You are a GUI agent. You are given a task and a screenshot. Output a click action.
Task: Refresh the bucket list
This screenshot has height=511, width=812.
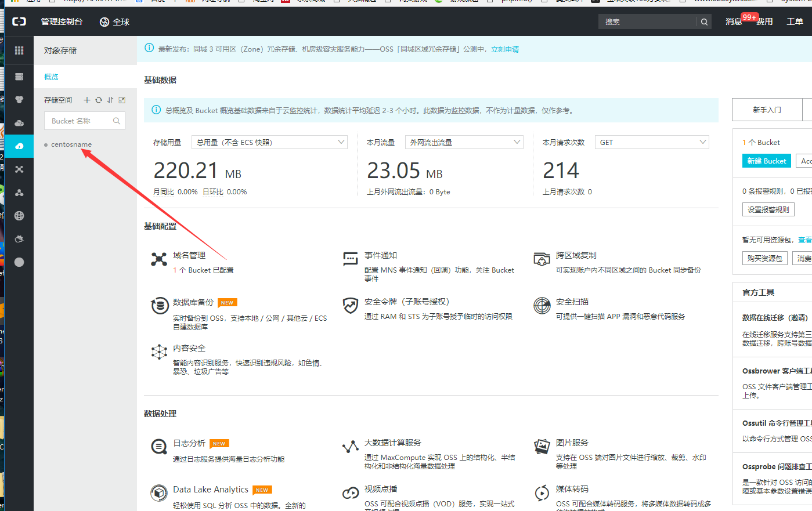(99, 100)
